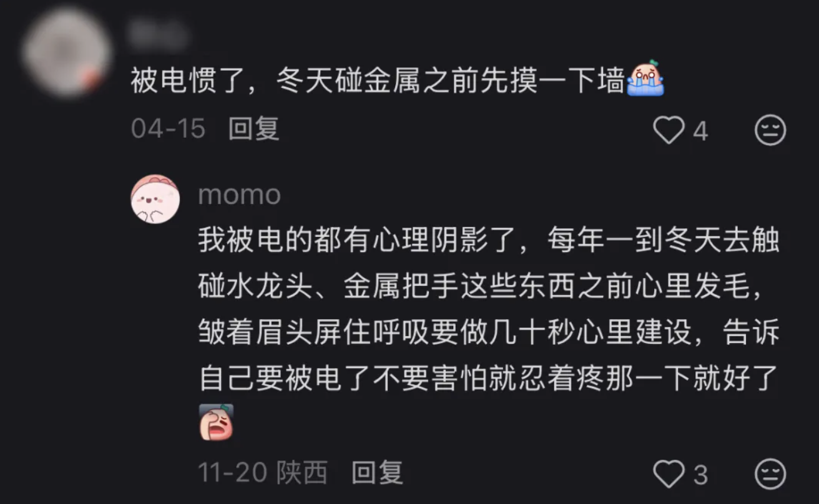Select momo's reply line starting 我被电的

point(489,241)
